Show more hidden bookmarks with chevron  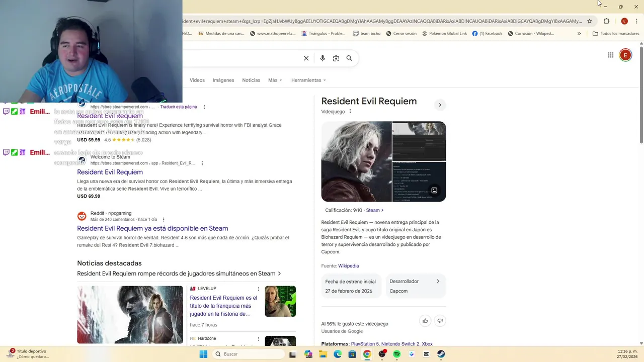coord(579,34)
